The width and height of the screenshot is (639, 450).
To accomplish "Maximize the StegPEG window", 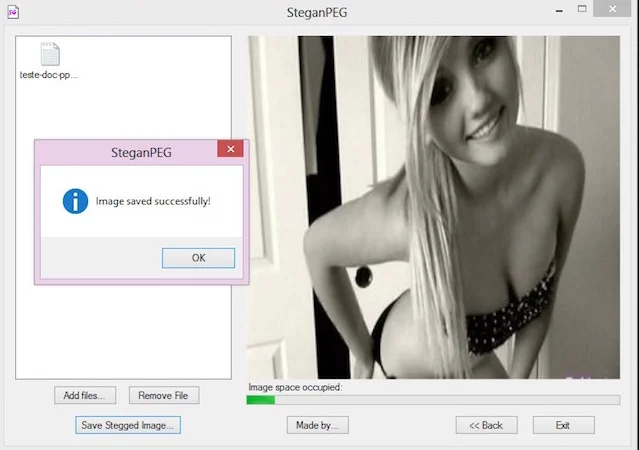I will 582,9.
